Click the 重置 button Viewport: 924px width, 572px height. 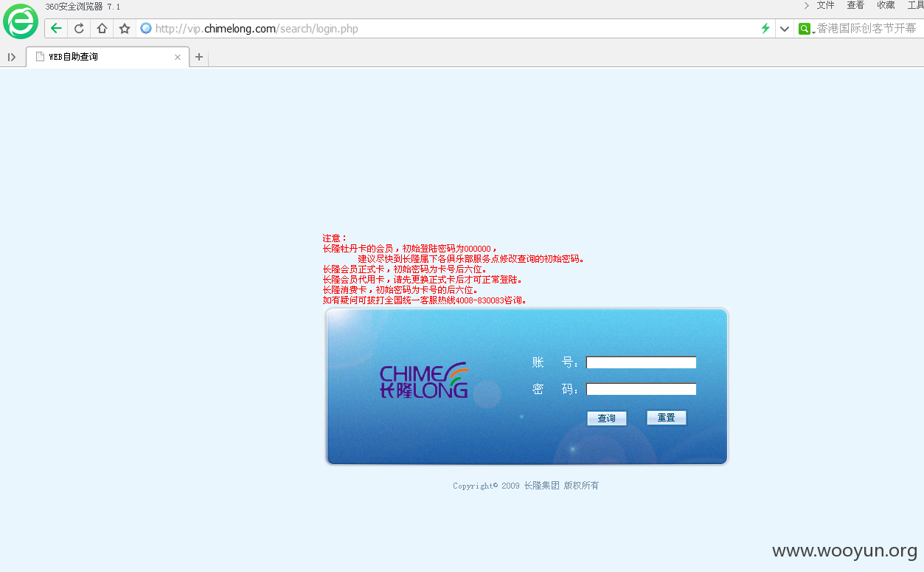click(x=667, y=418)
